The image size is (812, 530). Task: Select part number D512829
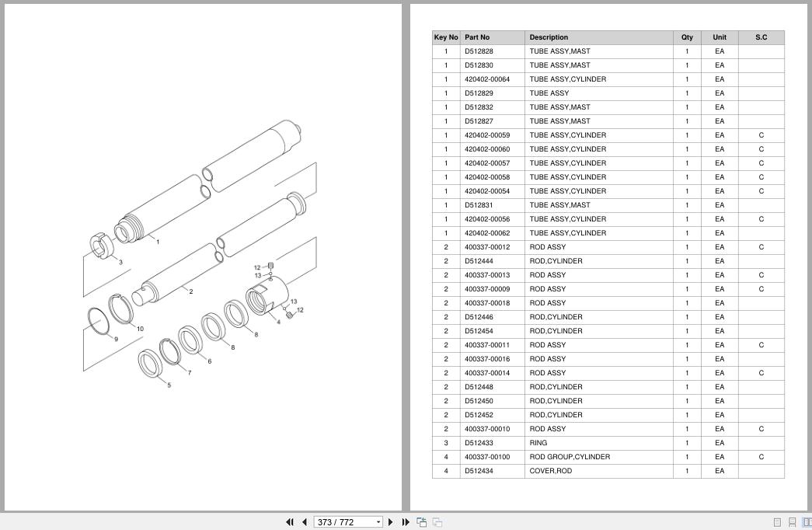click(x=479, y=93)
